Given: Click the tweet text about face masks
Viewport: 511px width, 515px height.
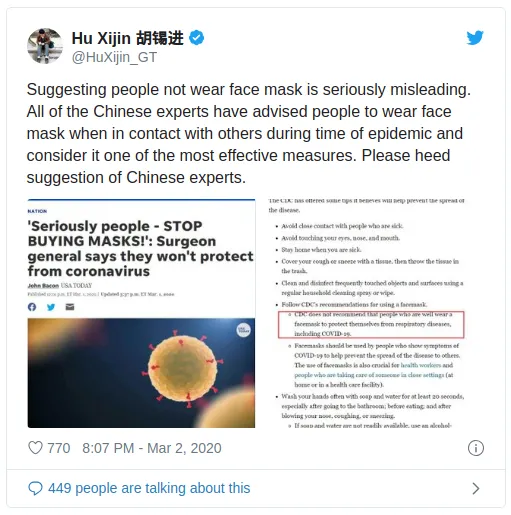Looking at the screenshot, I should click(249, 133).
